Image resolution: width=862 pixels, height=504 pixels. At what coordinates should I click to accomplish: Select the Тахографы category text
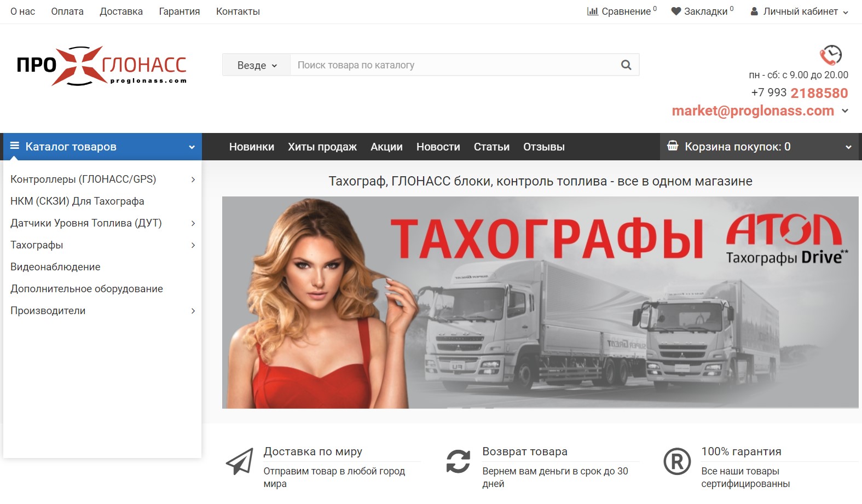[x=37, y=245]
